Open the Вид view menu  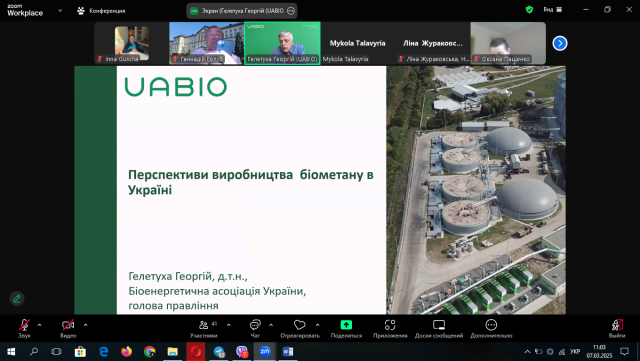(x=553, y=9)
